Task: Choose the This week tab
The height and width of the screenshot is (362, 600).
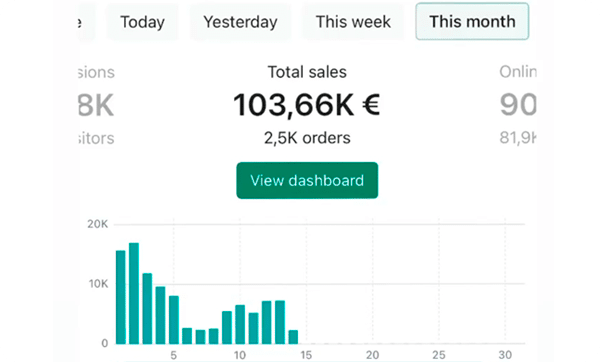Action: [x=353, y=22]
